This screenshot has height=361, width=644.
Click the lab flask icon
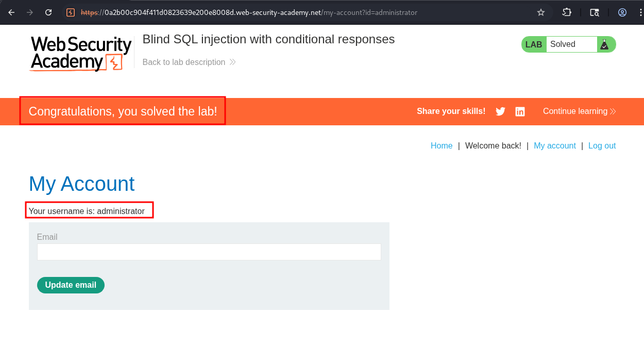click(x=604, y=44)
